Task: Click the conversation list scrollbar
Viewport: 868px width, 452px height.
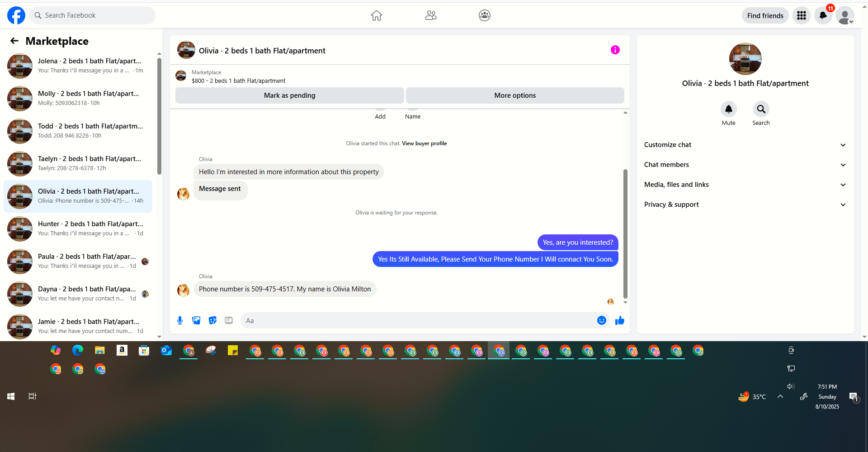Action: pos(159,116)
